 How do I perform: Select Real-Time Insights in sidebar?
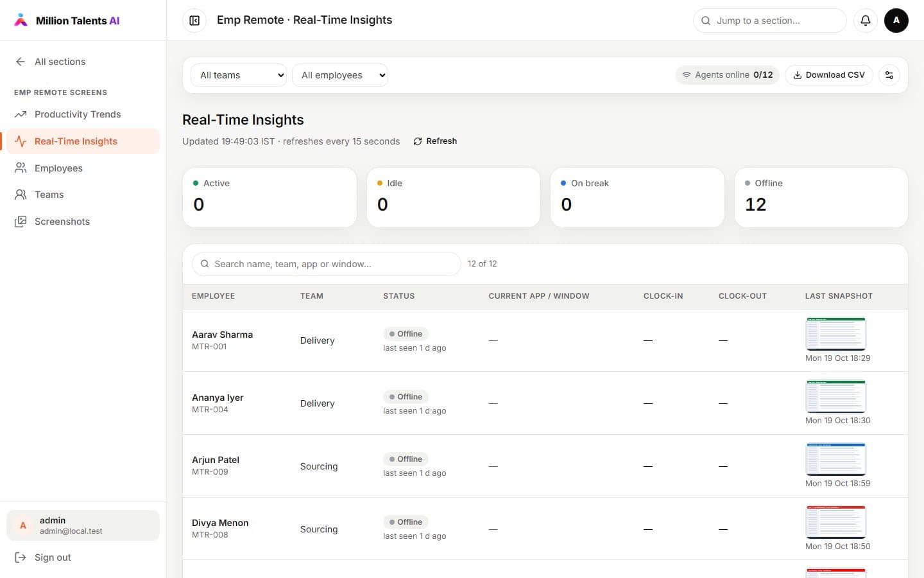83,141
